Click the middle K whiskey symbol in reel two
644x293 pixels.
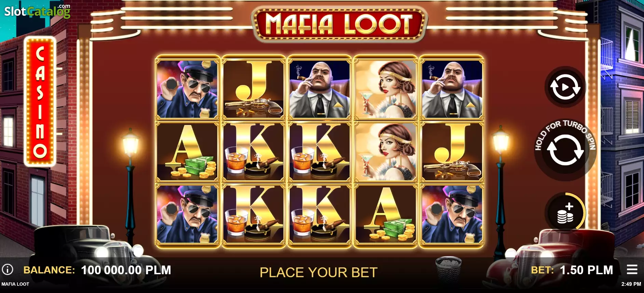[253, 152]
